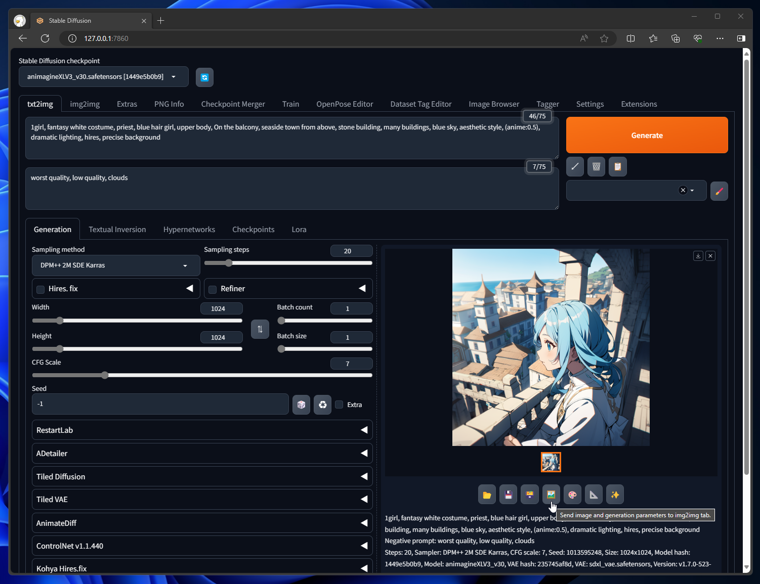
Task: Go back in the browser
Action: click(22, 38)
